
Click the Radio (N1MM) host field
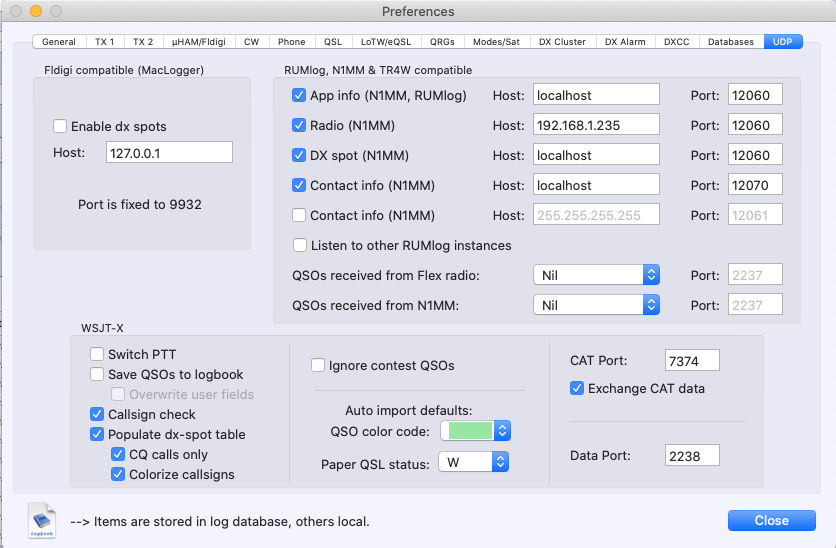[596, 125]
